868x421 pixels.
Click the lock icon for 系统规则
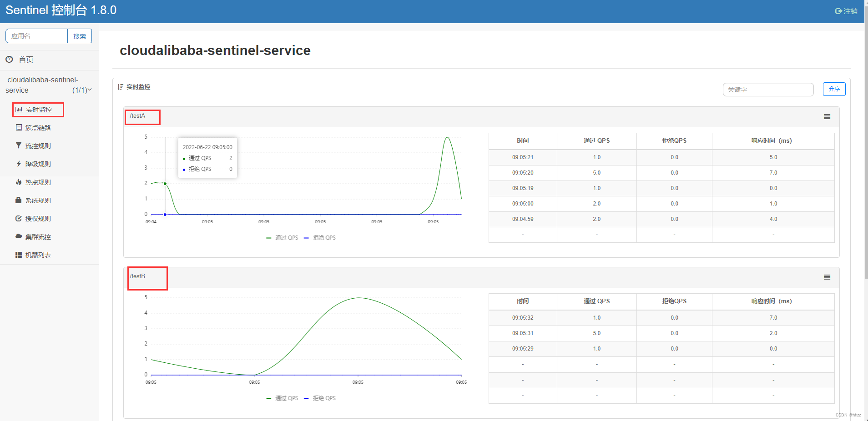(x=19, y=200)
